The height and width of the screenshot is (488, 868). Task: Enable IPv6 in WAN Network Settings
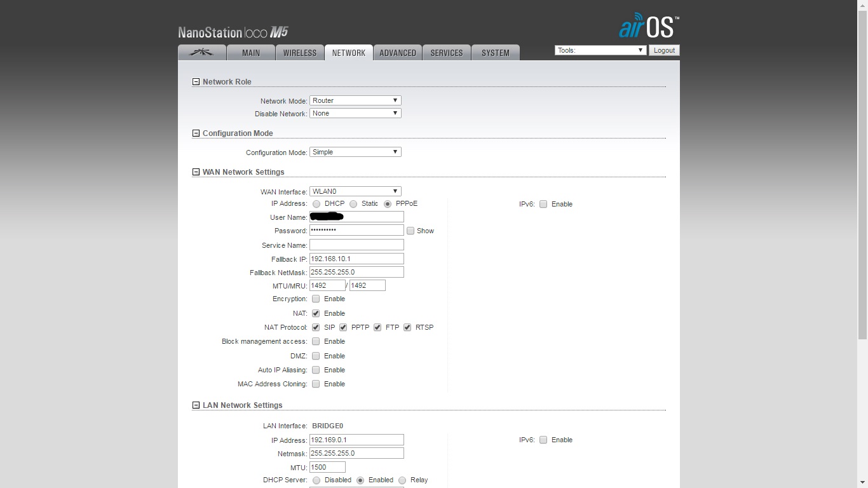(543, 204)
